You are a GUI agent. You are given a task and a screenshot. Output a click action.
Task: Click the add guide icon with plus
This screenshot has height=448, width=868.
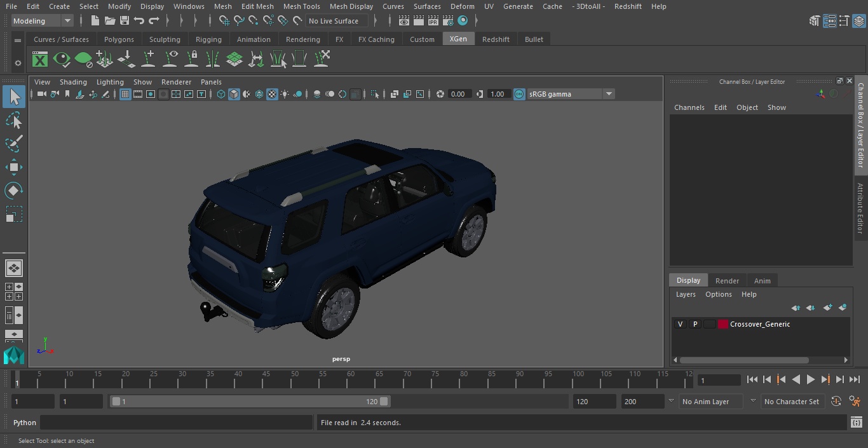148,60
